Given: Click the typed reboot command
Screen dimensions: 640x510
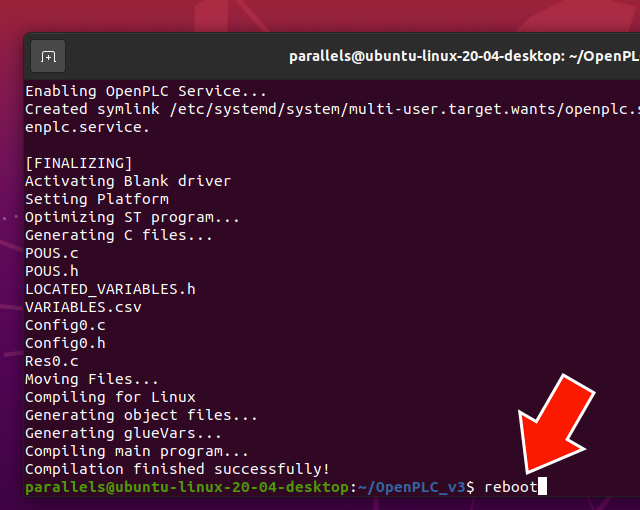Looking at the screenshot, I should pos(510,487).
